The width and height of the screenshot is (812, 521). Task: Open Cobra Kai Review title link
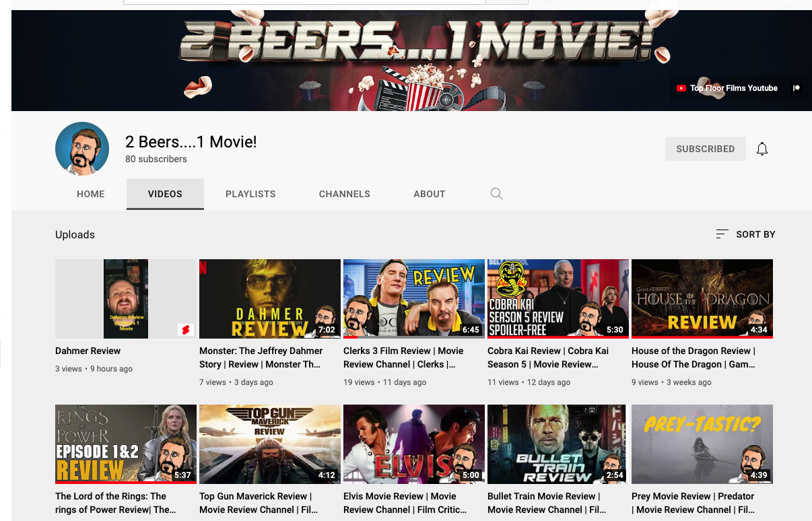tap(548, 357)
